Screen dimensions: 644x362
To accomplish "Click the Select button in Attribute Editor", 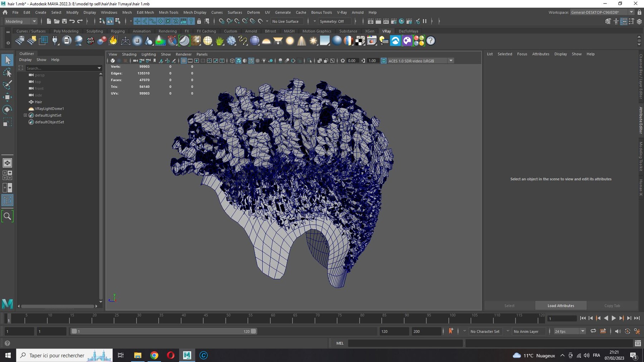I will tap(509, 306).
